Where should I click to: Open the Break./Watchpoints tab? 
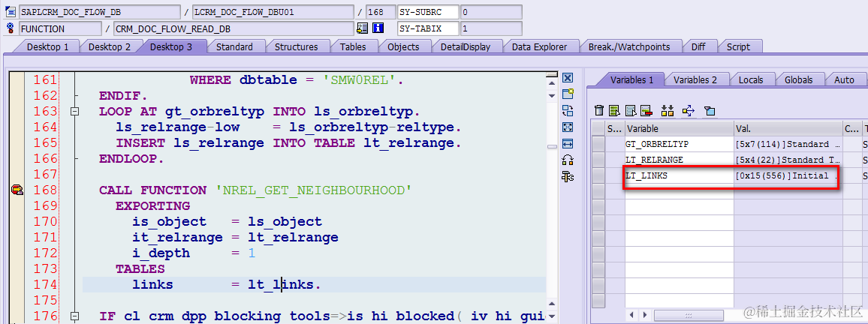tap(629, 47)
